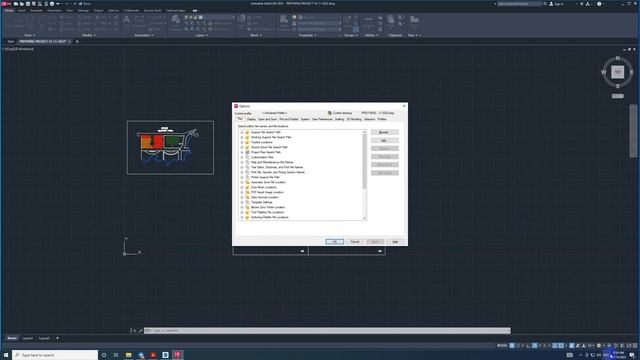Click the AutoCAD application menu button

click(x=6, y=4)
